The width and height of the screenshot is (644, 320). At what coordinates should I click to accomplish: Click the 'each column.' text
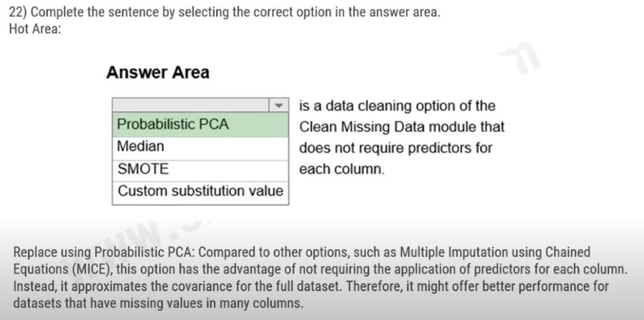(342, 169)
